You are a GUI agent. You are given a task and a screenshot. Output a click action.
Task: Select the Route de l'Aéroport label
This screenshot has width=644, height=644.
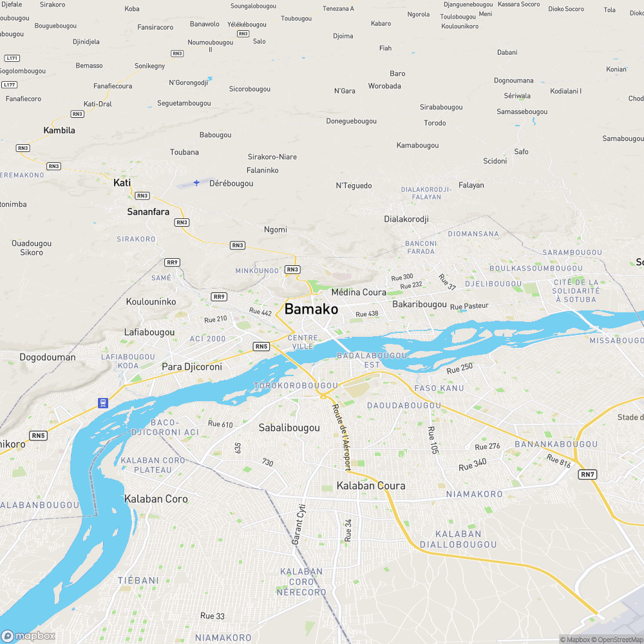[342, 437]
